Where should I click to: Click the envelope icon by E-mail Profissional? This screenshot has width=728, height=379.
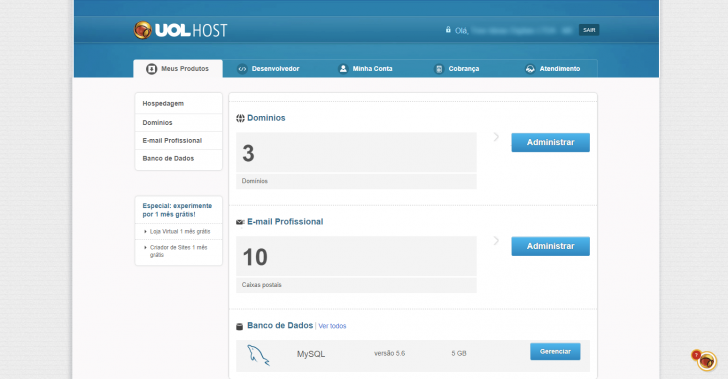240,222
